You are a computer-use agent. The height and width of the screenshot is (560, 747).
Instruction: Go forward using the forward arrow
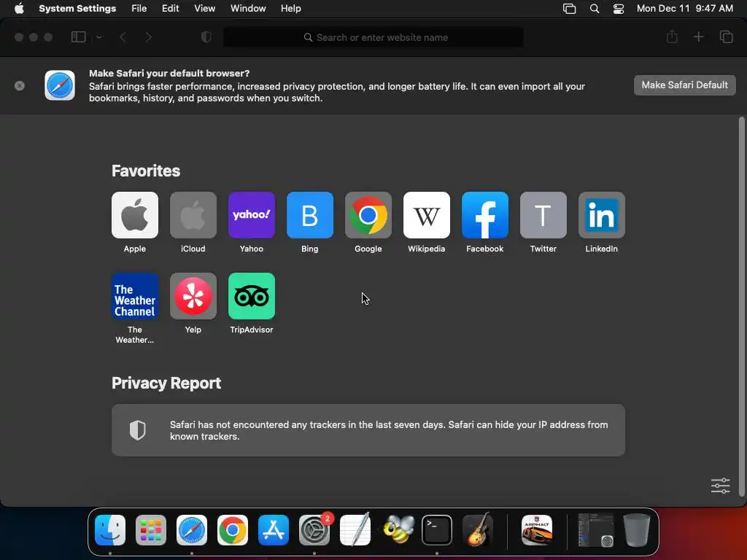(148, 37)
